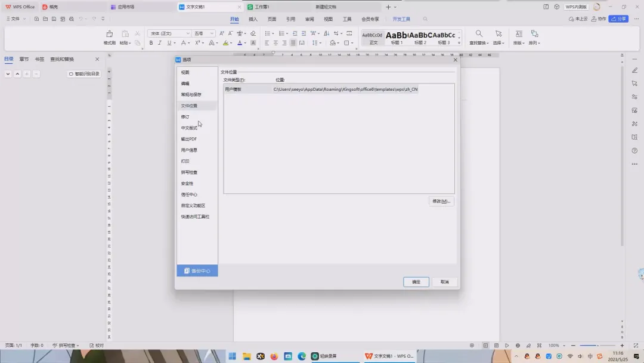Click the Cut scissors icon

(x=138, y=33)
